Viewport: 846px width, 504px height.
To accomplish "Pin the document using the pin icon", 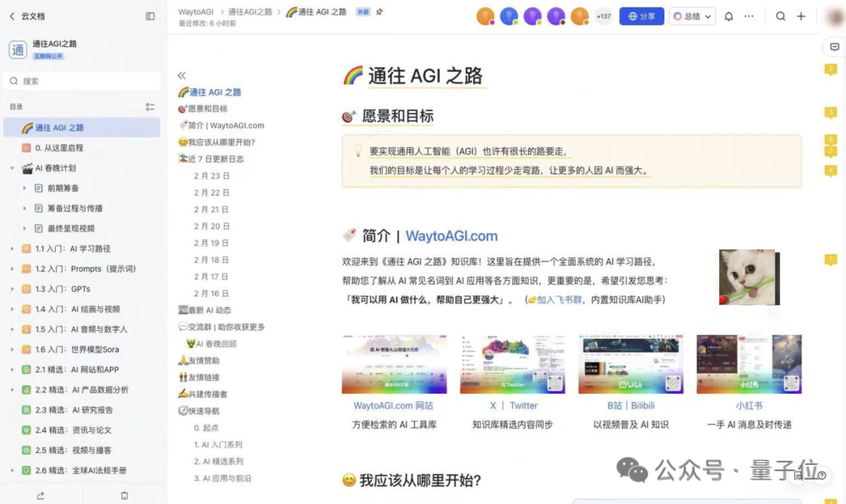I will [x=380, y=12].
